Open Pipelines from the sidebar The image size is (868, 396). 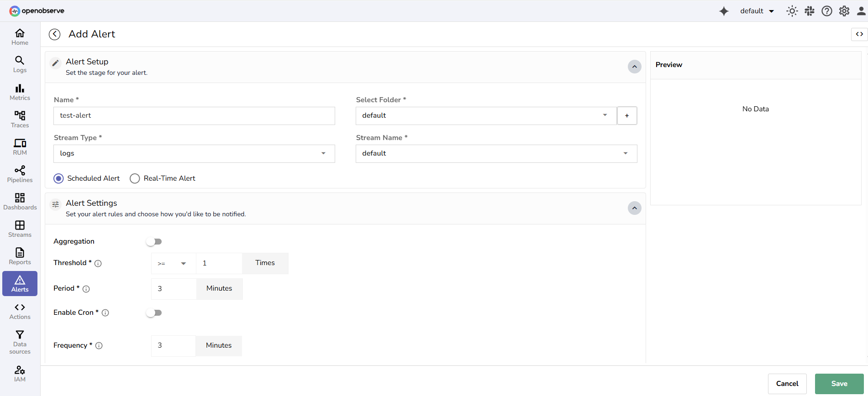click(20, 174)
